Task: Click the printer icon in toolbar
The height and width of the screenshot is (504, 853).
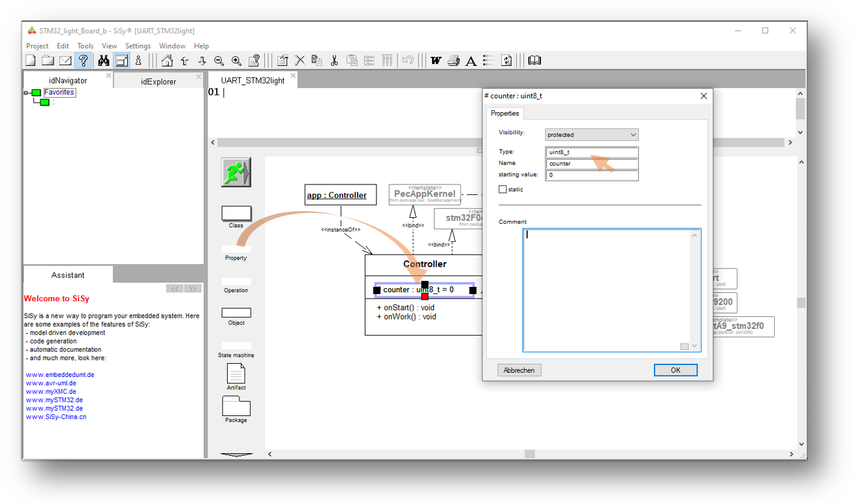Action: (x=454, y=61)
